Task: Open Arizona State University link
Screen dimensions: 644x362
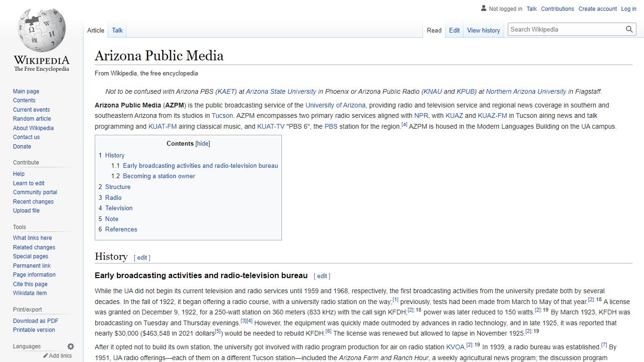Action: click(281, 91)
